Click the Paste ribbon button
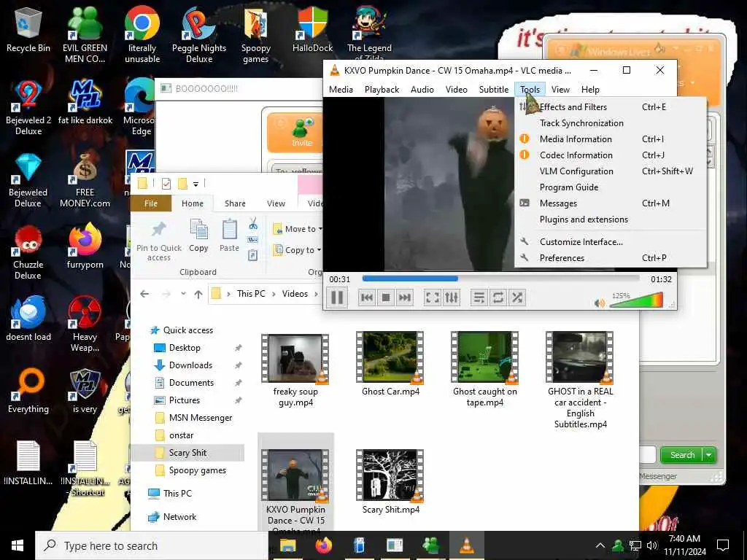This screenshot has width=747, height=560. [x=229, y=236]
